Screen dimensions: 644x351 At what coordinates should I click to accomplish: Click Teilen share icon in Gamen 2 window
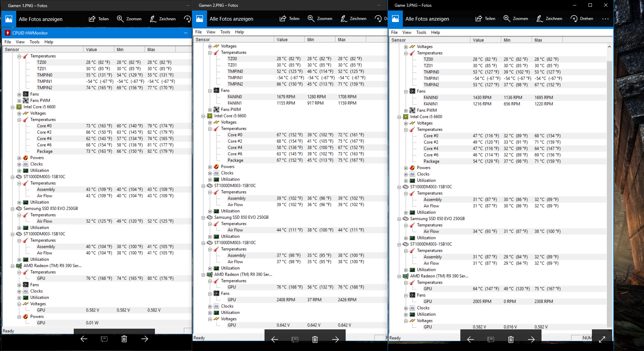click(x=283, y=19)
